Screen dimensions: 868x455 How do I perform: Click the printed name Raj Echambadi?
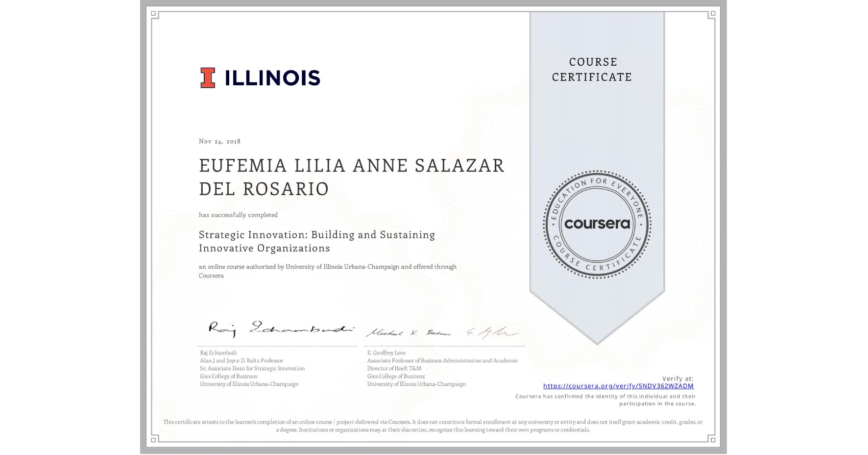pos(218,353)
